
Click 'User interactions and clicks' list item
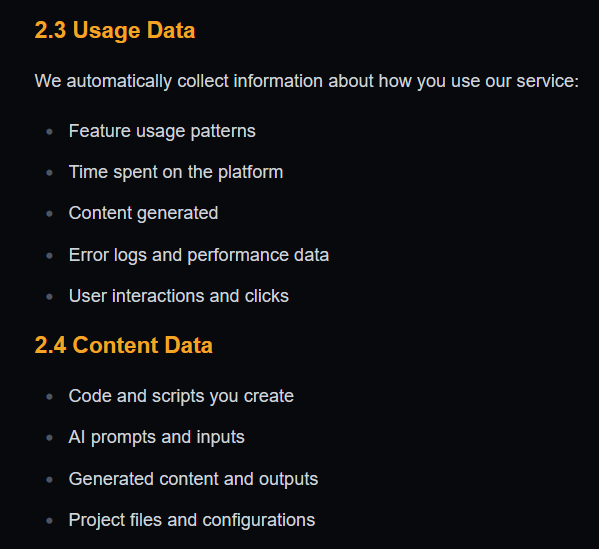tap(179, 296)
